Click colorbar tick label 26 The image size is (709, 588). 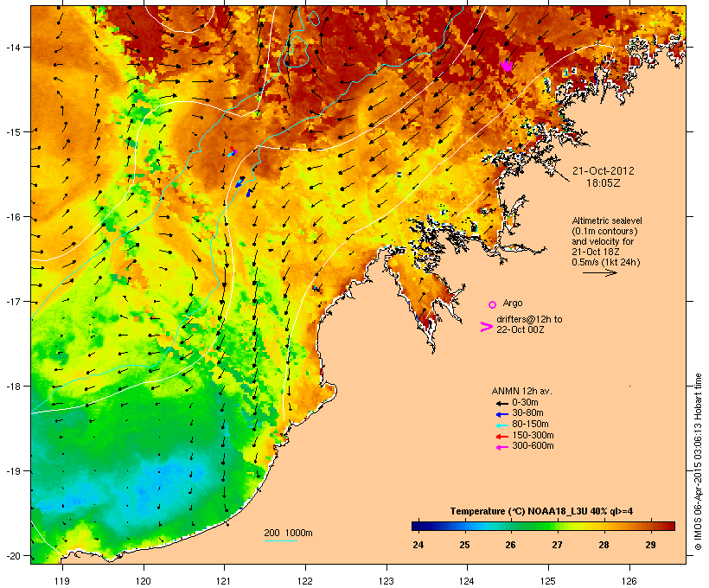[x=510, y=545]
